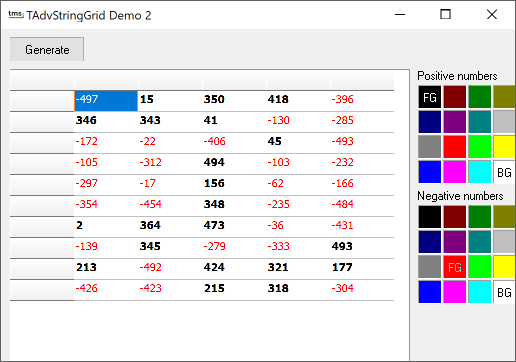Select grid cell with value 418
Screen dimensions: 516x362
pos(298,101)
